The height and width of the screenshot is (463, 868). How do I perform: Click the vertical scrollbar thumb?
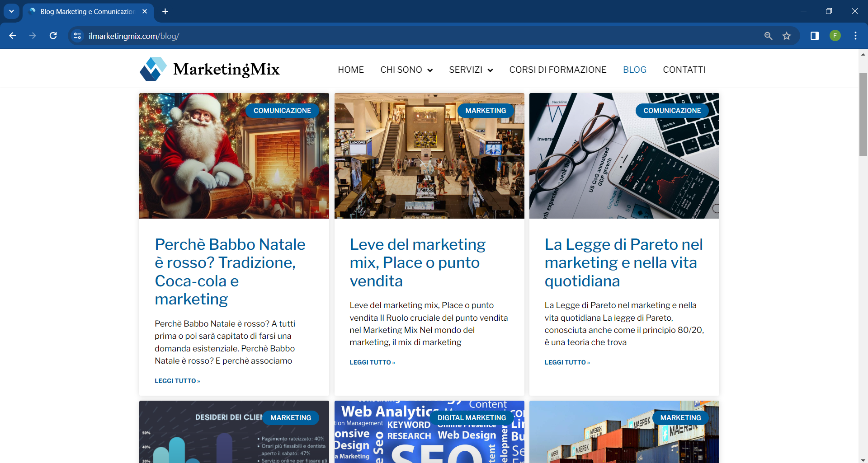[863, 114]
